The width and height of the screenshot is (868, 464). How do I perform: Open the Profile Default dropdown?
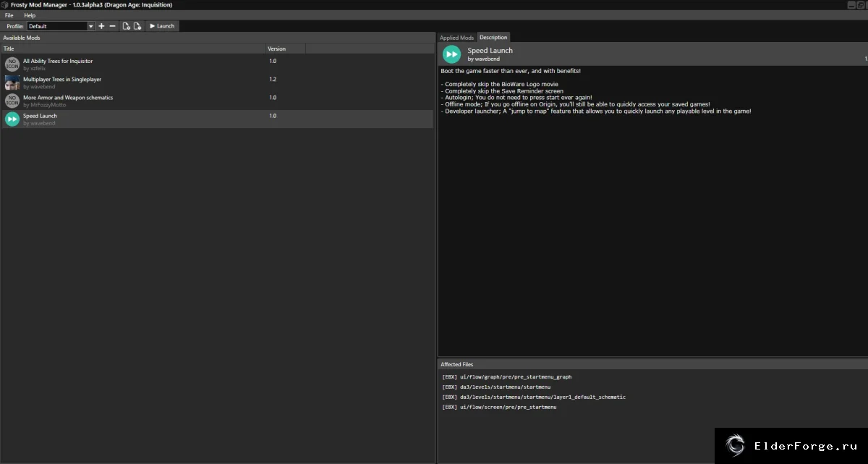point(61,26)
